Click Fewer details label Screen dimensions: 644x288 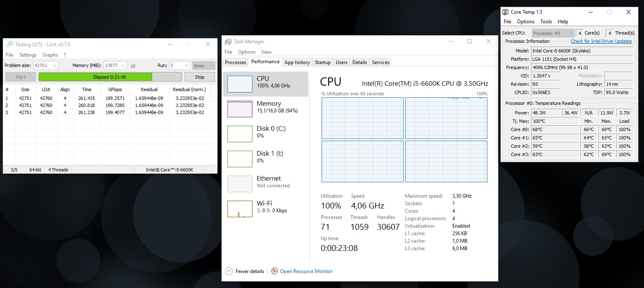(250, 271)
